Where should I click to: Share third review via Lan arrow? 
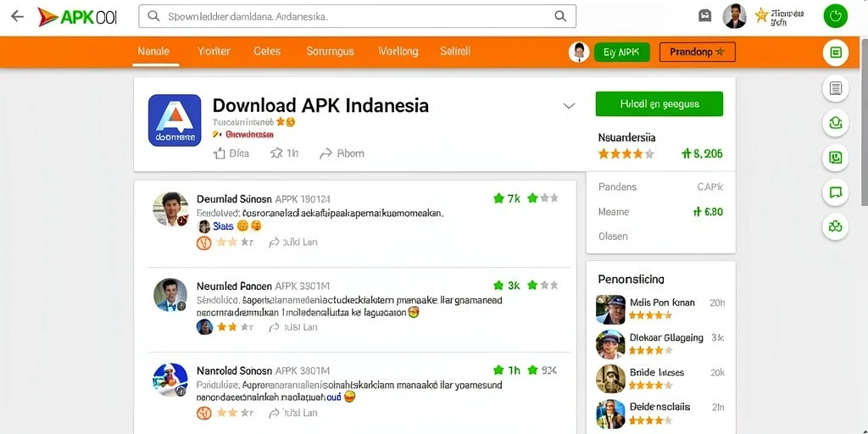292,413
